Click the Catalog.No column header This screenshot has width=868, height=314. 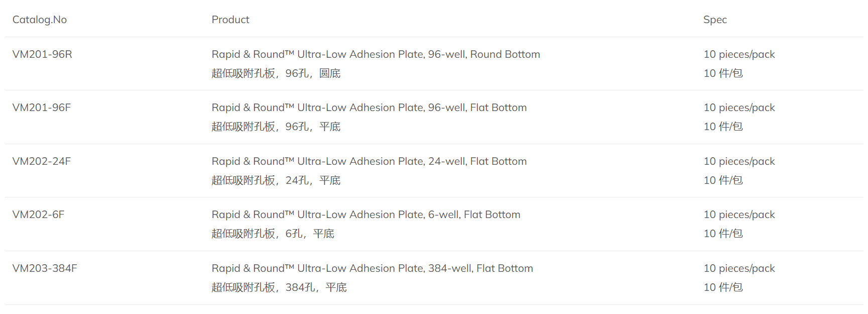[40, 20]
